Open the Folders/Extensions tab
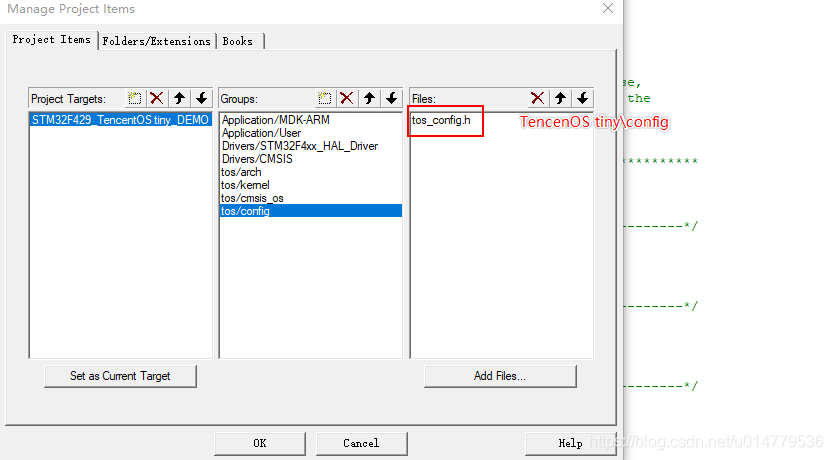 157,41
